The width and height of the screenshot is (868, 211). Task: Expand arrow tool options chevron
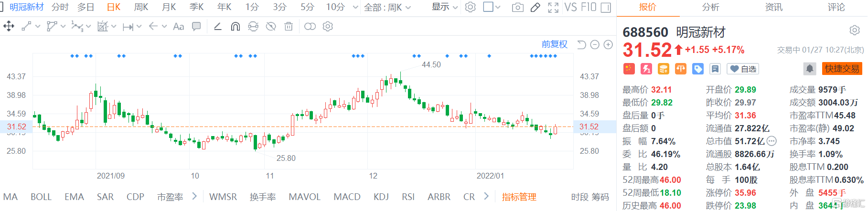pyautogui.click(x=164, y=26)
